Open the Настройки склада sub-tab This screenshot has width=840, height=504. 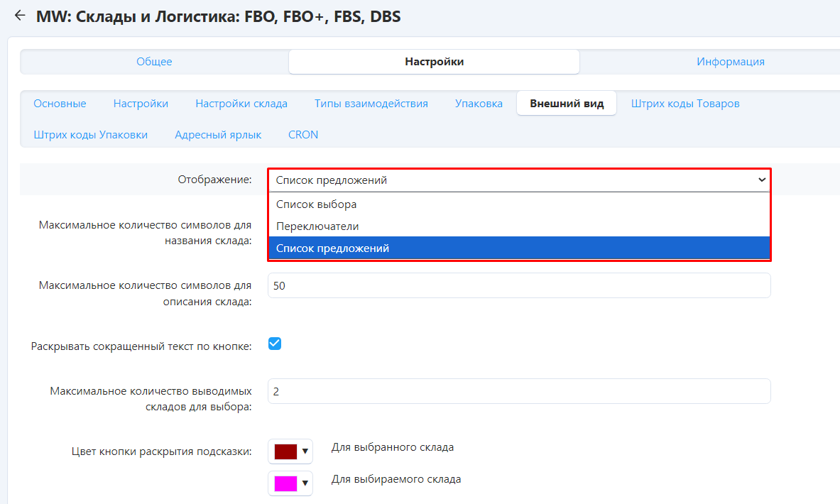click(x=241, y=104)
